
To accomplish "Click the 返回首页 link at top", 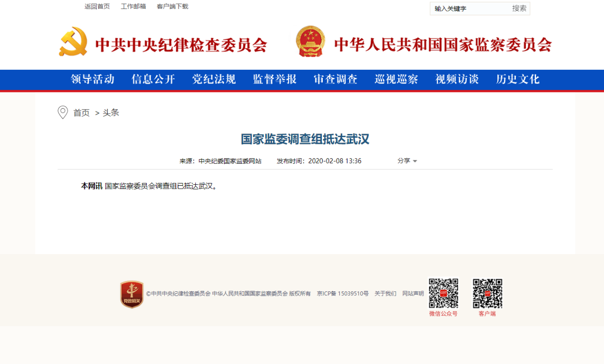I will (x=97, y=7).
